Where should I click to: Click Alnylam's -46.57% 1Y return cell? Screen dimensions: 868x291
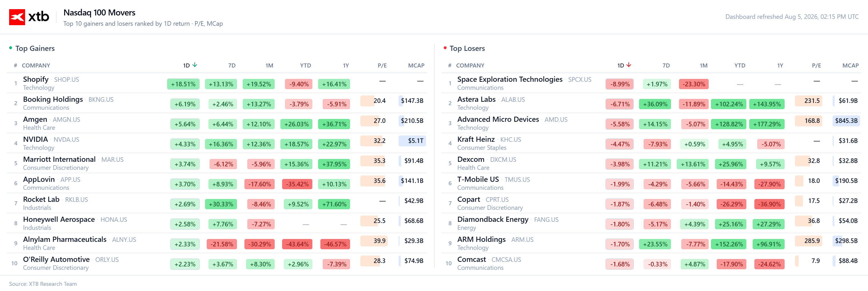click(335, 244)
